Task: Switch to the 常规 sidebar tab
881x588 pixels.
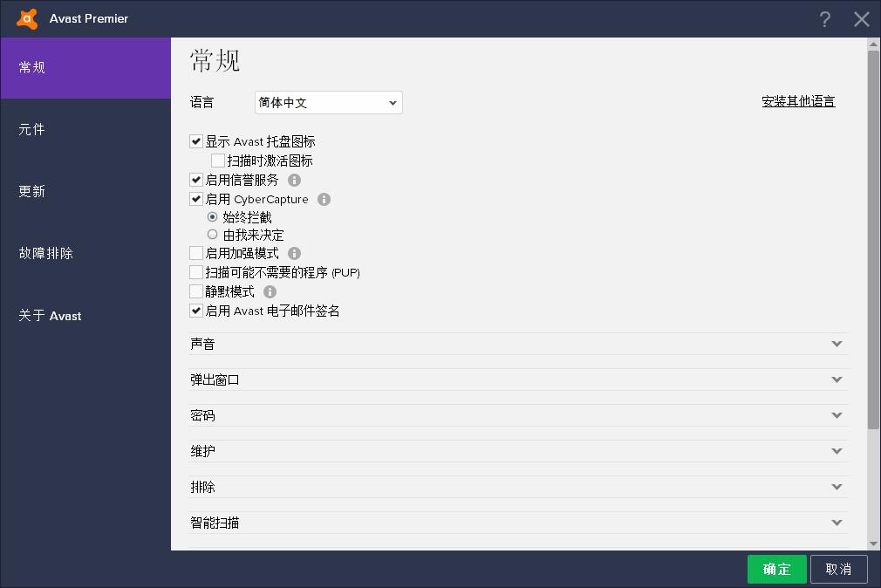Action: click(x=85, y=68)
